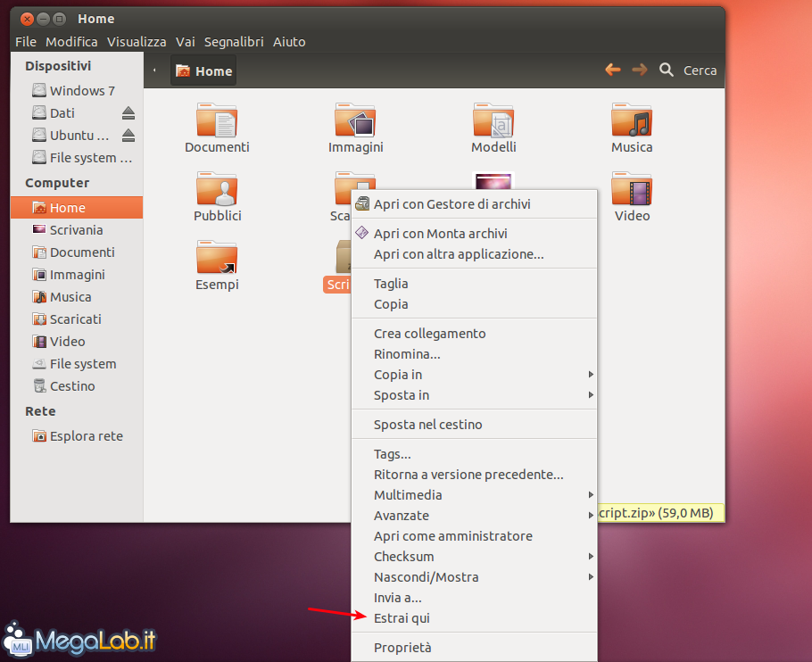Viewport: 812px width, 662px height.
Task: Open Cestino in sidebar
Action: coord(77,386)
